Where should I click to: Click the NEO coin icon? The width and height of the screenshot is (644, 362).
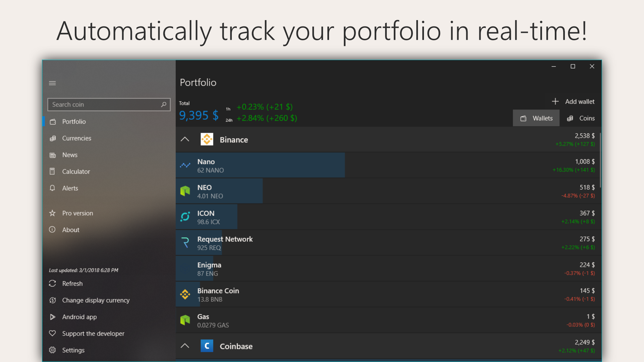[185, 191]
